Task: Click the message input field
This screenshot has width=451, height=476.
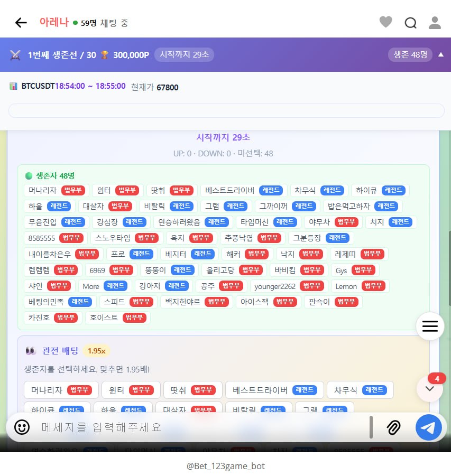Action: pyautogui.click(x=201, y=427)
